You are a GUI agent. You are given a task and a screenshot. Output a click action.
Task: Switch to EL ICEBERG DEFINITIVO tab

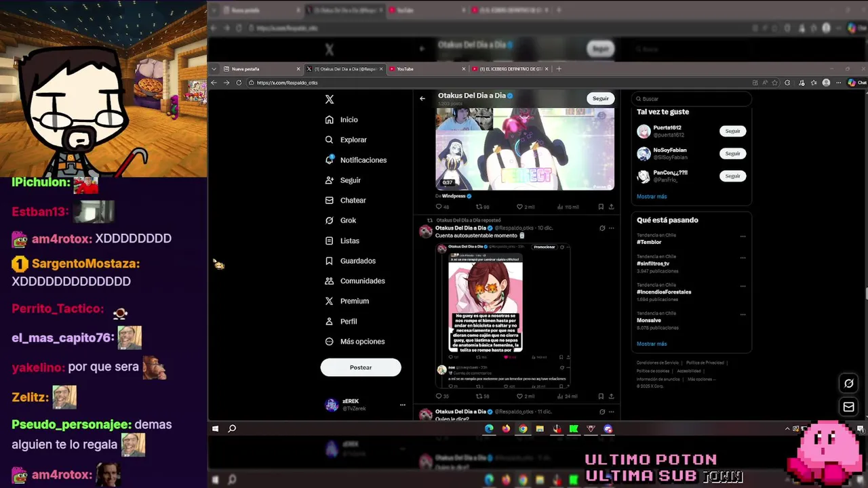510,69
